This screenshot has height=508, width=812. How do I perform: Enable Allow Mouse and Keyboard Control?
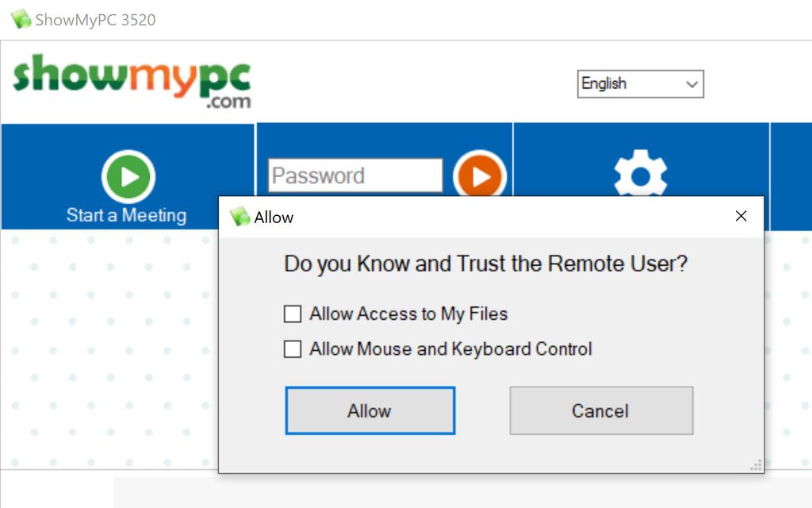pyautogui.click(x=293, y=349)
